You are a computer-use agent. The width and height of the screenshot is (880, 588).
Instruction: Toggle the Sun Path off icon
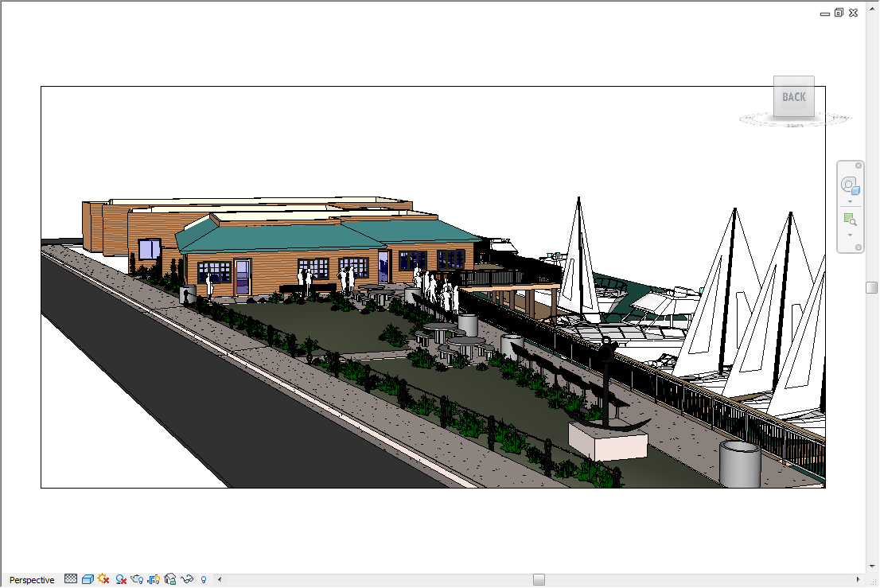click(103, 579)
